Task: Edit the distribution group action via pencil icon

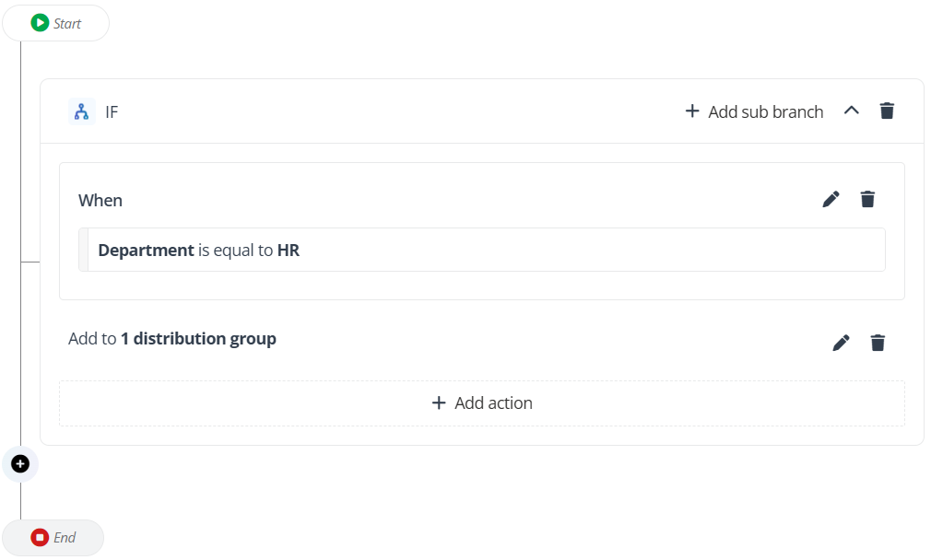Action: [x=841, y=342]
